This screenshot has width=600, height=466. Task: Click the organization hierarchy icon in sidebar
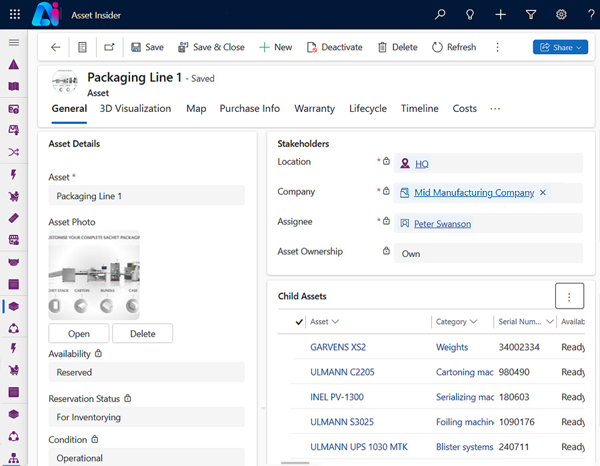13,458
